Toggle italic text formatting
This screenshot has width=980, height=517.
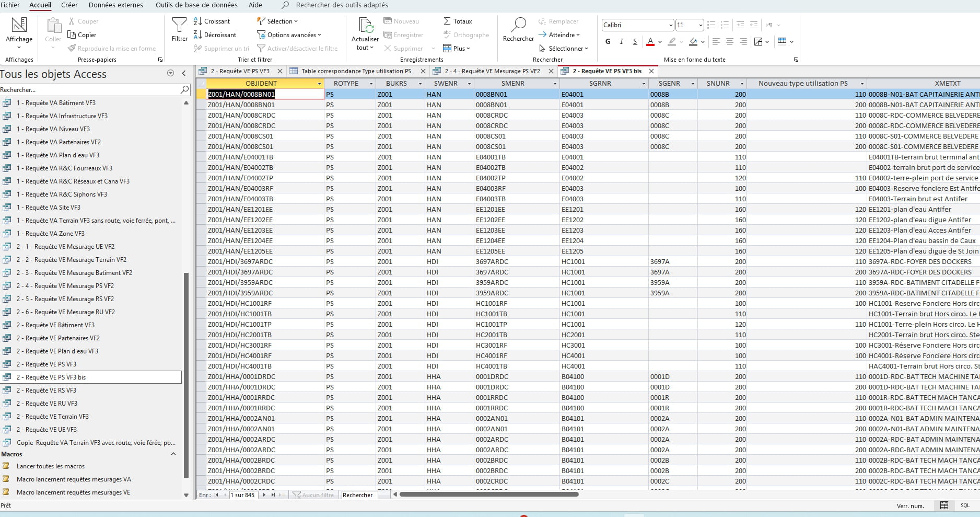(x=621, y=42)
